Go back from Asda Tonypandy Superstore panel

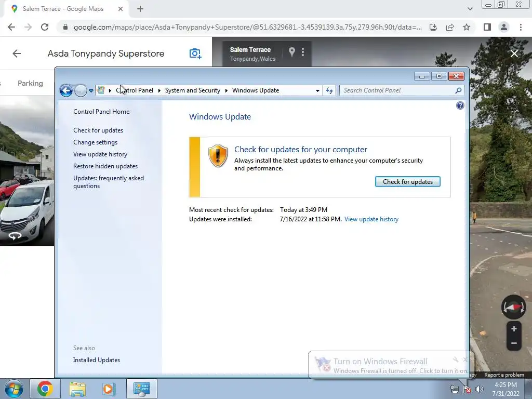[17, 54]
